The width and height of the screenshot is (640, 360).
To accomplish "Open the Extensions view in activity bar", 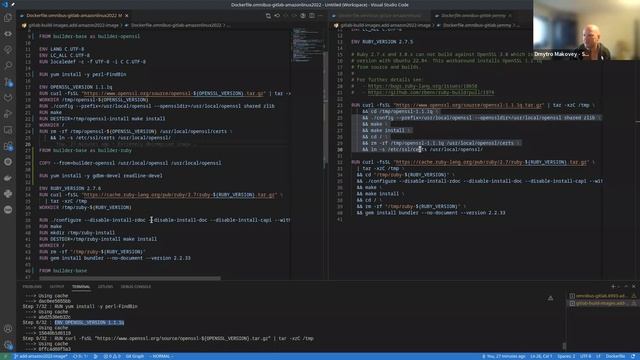I will (x=8, y=146).
